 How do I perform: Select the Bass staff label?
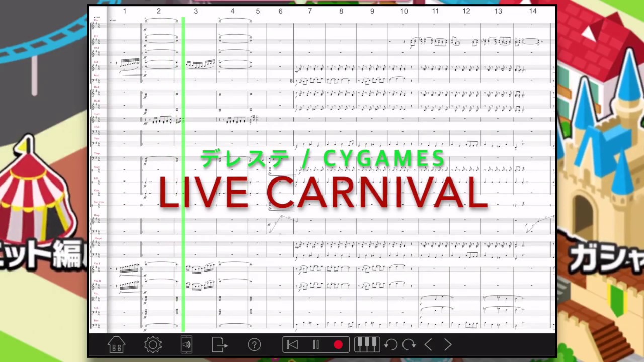click(96, 320)
